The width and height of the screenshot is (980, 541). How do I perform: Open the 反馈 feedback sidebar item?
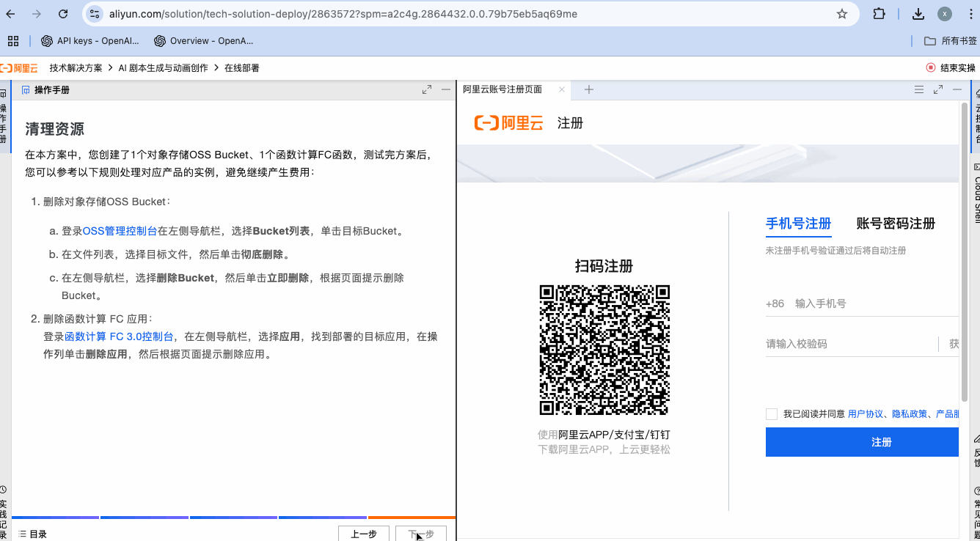click(x=976, y=451)
